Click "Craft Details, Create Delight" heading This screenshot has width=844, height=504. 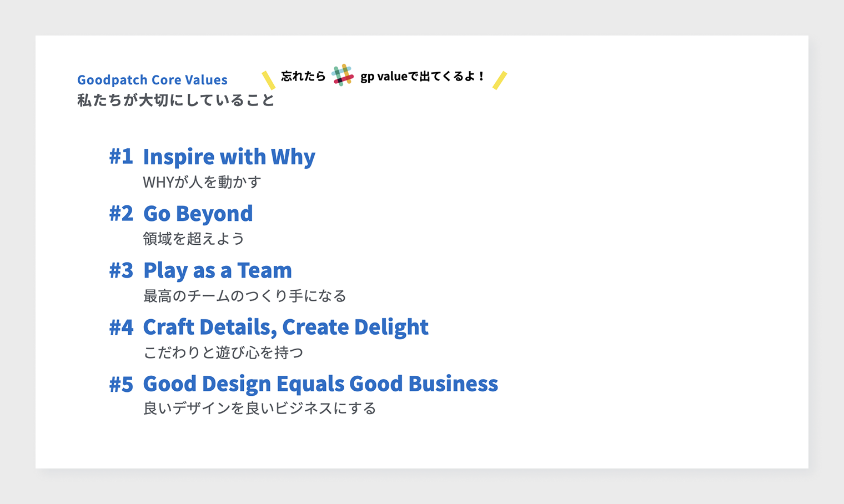pos(285,327)
